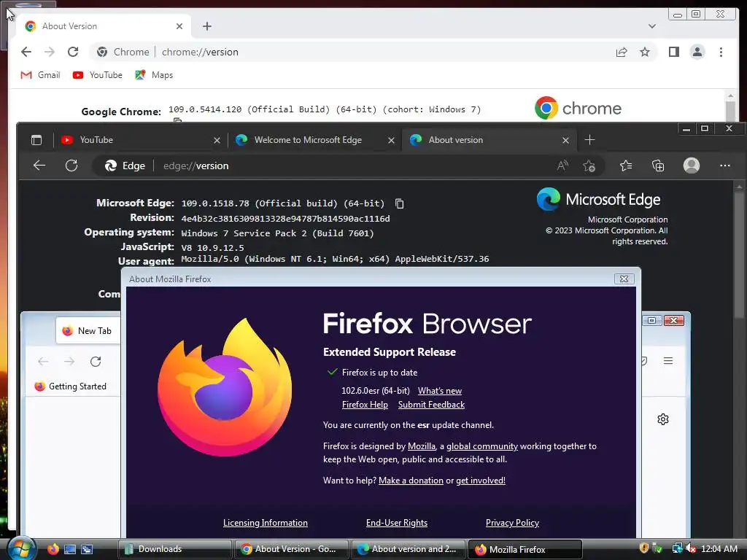The width and height of the screenshot is (747, 560).
Task: Copy the Microsoft Edge version string
Action: coord(399,204)
